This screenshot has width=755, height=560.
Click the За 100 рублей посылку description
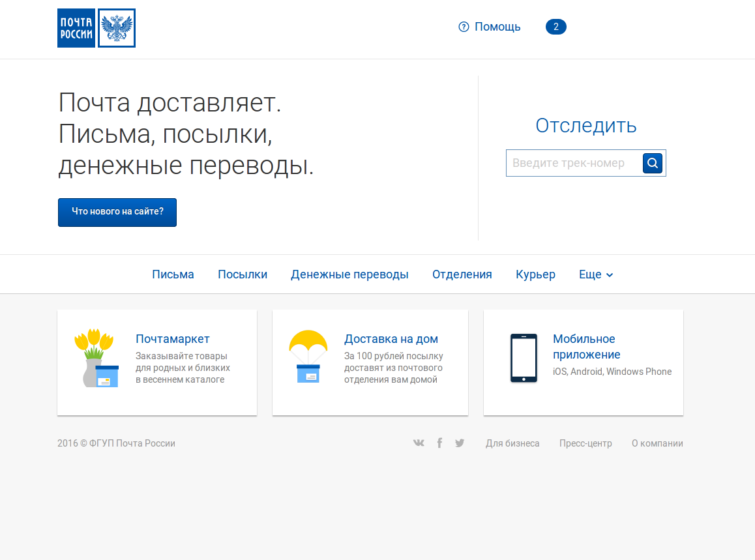click(393, 368)
